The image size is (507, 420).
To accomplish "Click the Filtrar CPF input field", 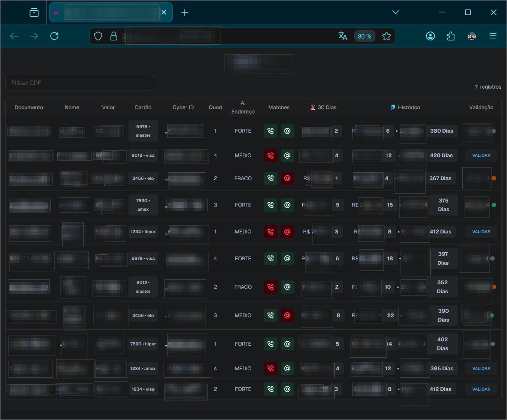I will [80, 83].
